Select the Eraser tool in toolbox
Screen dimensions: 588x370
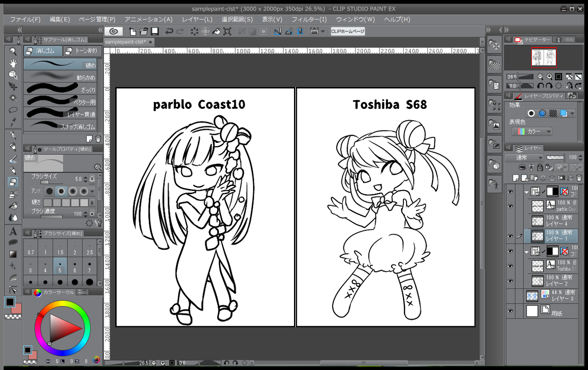[x=13, y=182]
